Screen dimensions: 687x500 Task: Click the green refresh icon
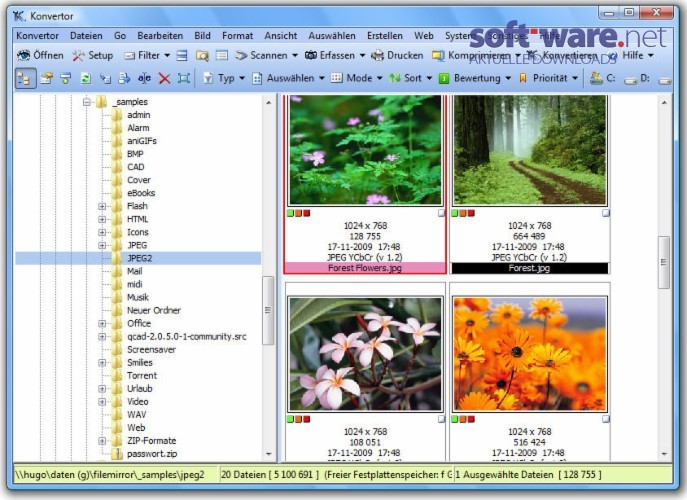pyautogui.click(x=86, y=78)
